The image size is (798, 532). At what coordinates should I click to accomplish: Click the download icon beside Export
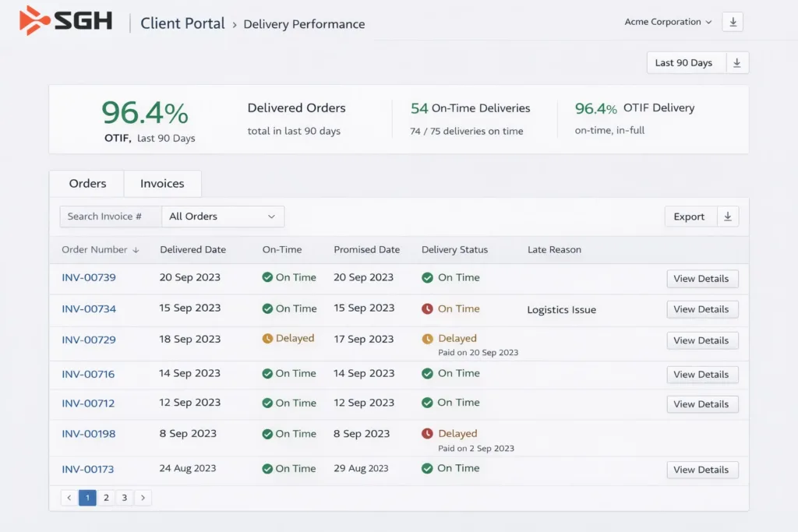728,217
